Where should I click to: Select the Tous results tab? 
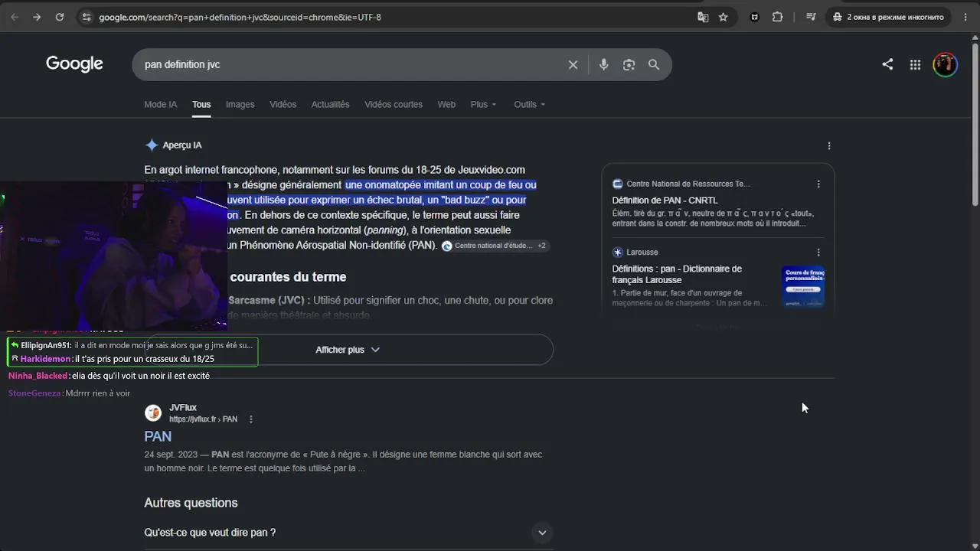[x=201, y=104]
